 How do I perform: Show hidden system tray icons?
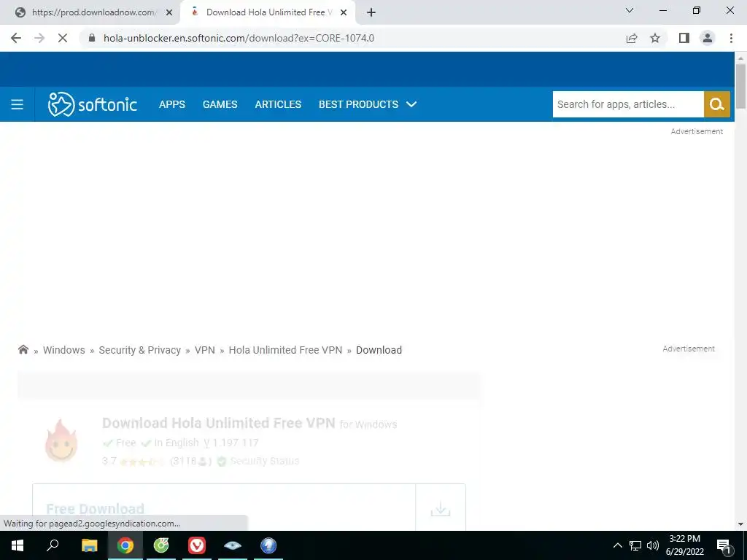point(617,545)
